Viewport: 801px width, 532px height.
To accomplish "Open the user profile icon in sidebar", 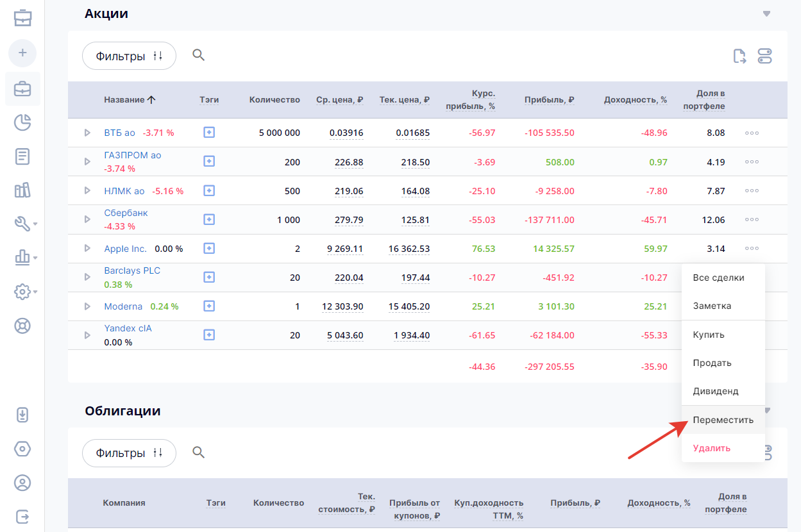I will click(x=22, y=483).
